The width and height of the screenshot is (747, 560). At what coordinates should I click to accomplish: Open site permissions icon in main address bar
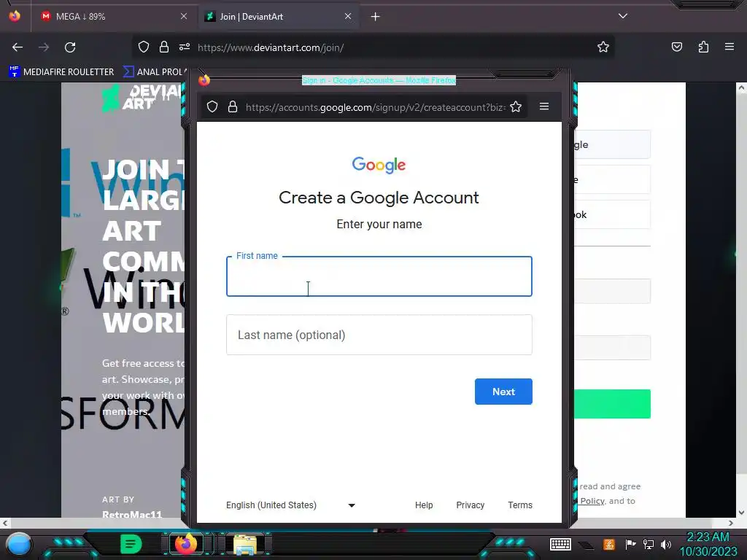coord(185,47)
